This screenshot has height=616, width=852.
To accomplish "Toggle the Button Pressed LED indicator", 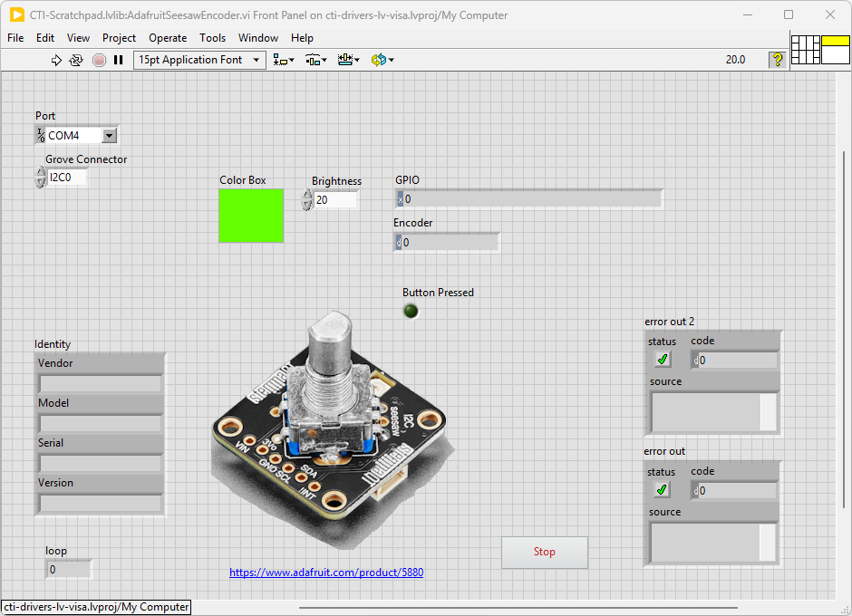I will coord(411,311).
